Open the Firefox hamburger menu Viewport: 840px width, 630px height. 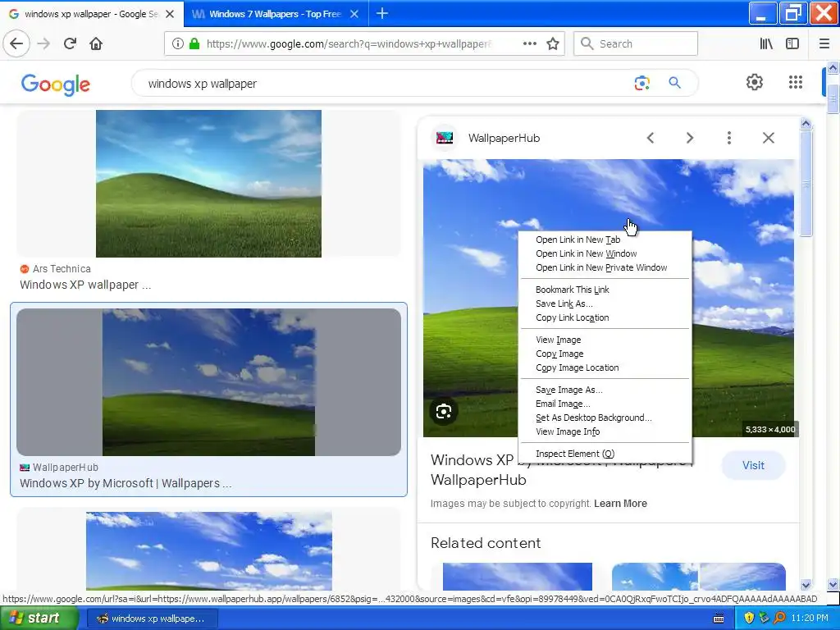coord(824,43)
